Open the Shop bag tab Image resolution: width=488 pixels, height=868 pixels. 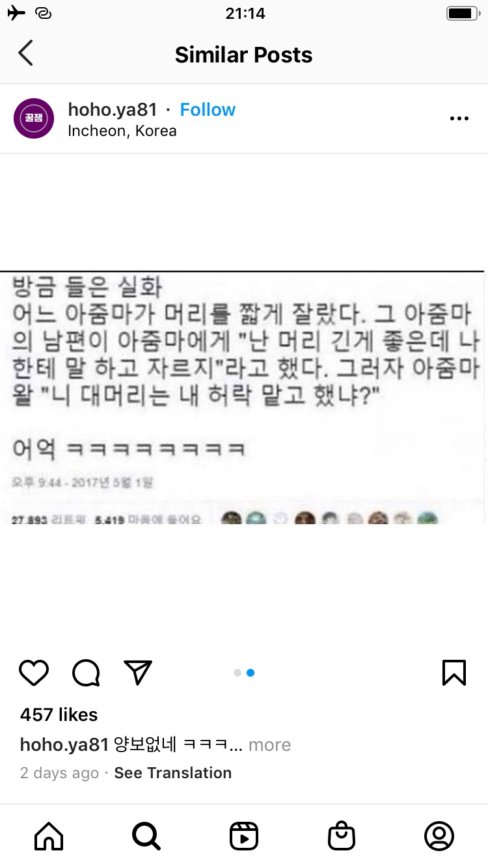pos(342,836)
